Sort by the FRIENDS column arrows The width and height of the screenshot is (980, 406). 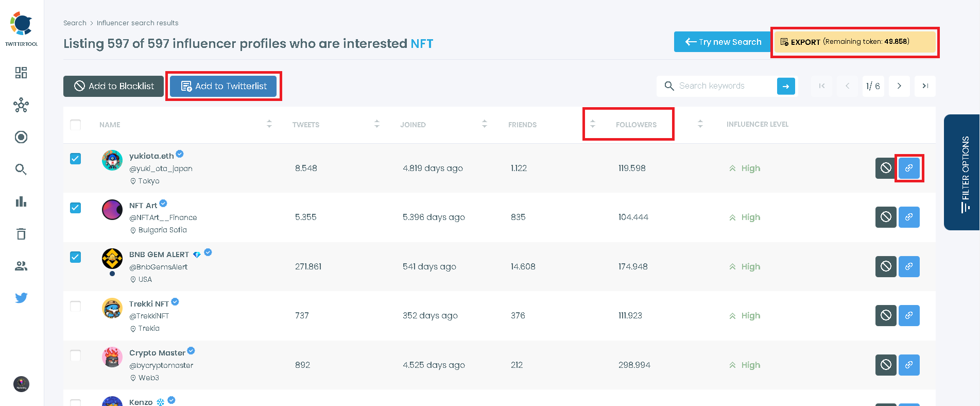pos(593,124)
